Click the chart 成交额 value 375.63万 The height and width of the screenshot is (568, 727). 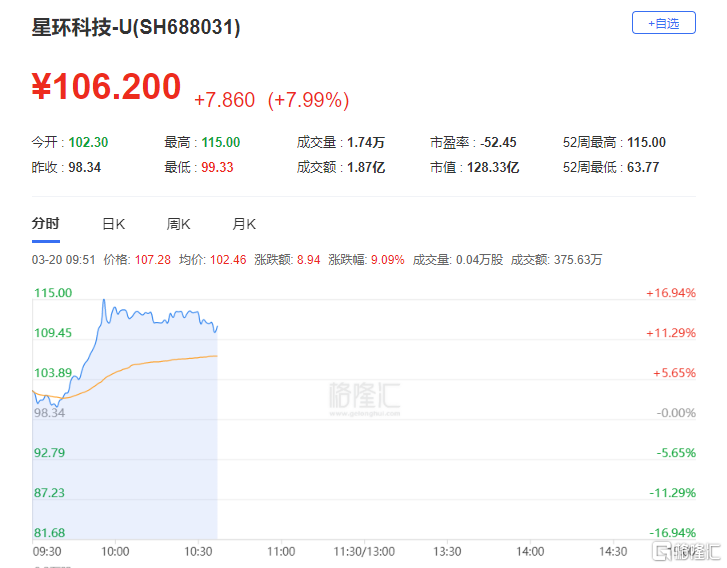click(578, 259)
